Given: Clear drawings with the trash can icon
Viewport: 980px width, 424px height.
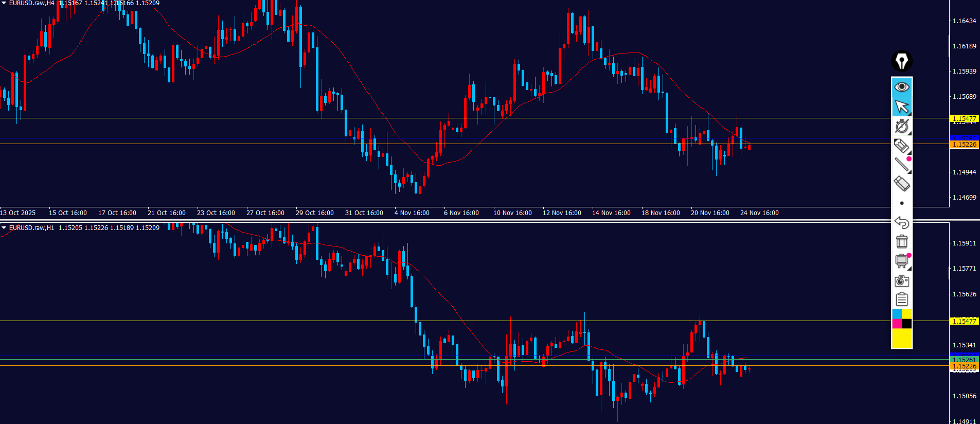Looking at the screenshot, I should (x=901, y=241).
